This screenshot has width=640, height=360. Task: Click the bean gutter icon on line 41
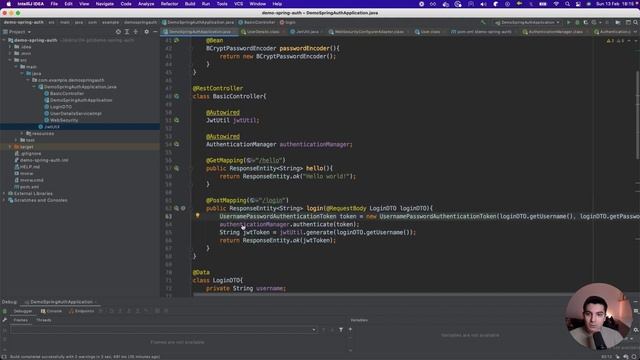pos(176,40)
